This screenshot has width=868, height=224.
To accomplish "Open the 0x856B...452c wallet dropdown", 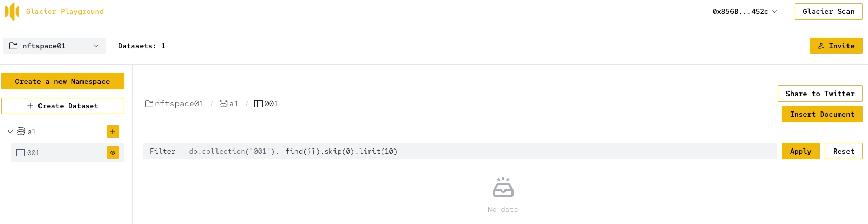I will 744,11.
